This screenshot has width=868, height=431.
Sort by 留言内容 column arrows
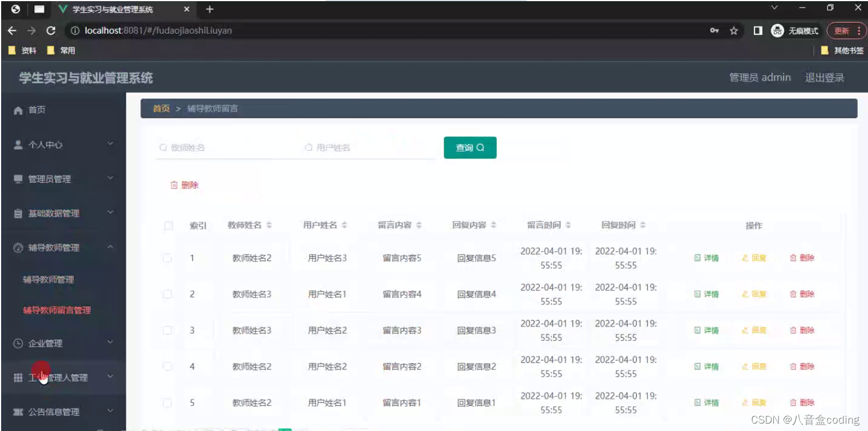point(419,225)
